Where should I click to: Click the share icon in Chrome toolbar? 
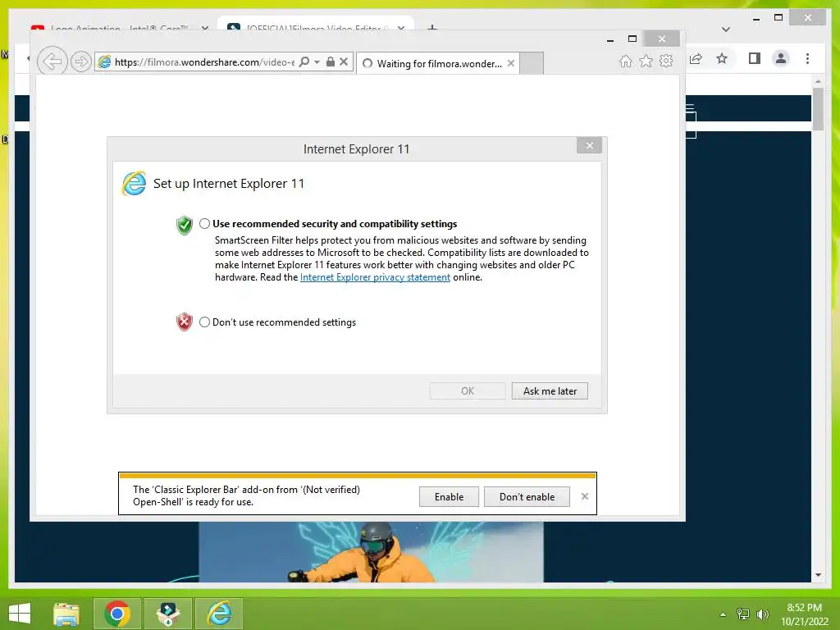[x=696, y=59]
